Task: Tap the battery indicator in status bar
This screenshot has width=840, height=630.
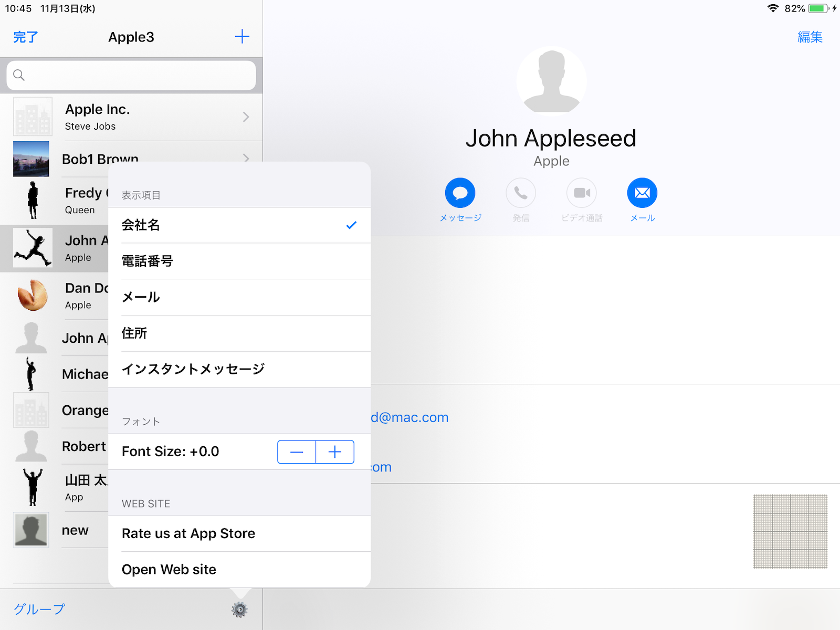Action: pos(819,8)
